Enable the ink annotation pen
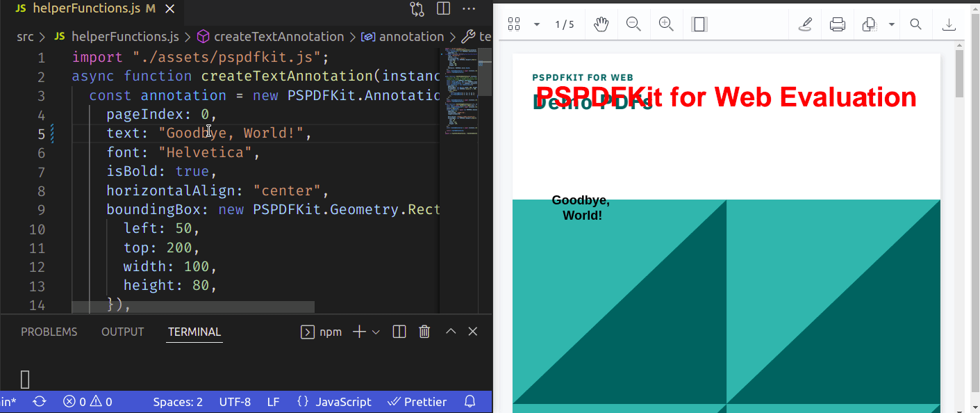 pos(805,24)
